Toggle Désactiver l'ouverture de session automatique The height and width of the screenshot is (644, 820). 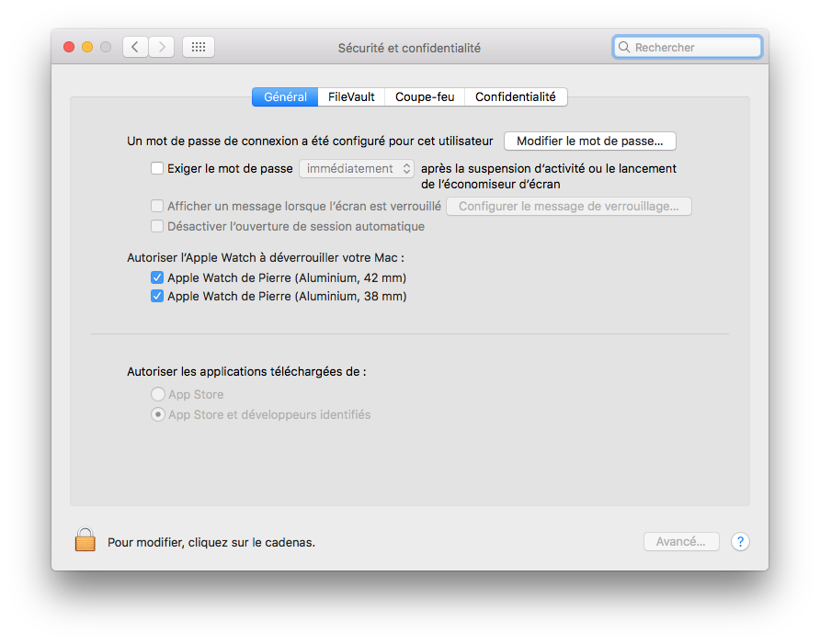point(157,226)
